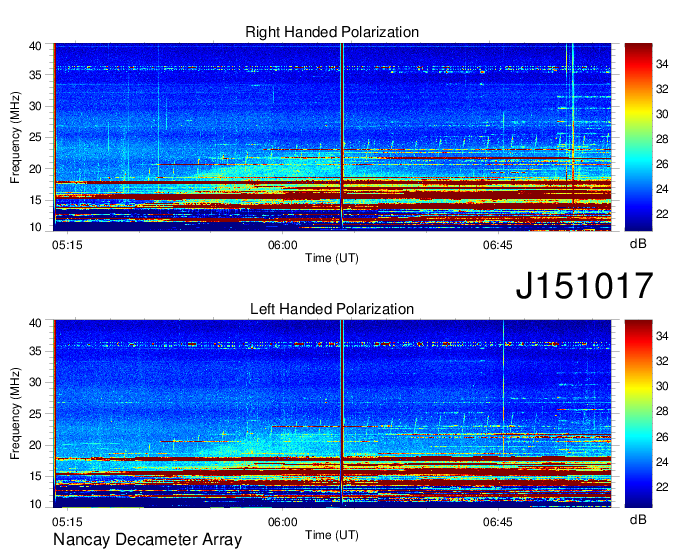
Task: Click the '06:00' tick label under top plot
Action: pyautogui.click(x=283, y=245)
